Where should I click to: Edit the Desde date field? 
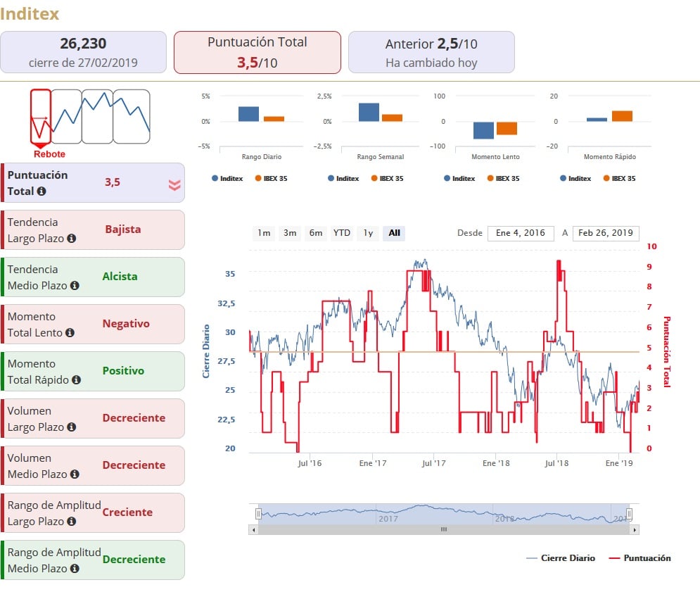[521, 233]
